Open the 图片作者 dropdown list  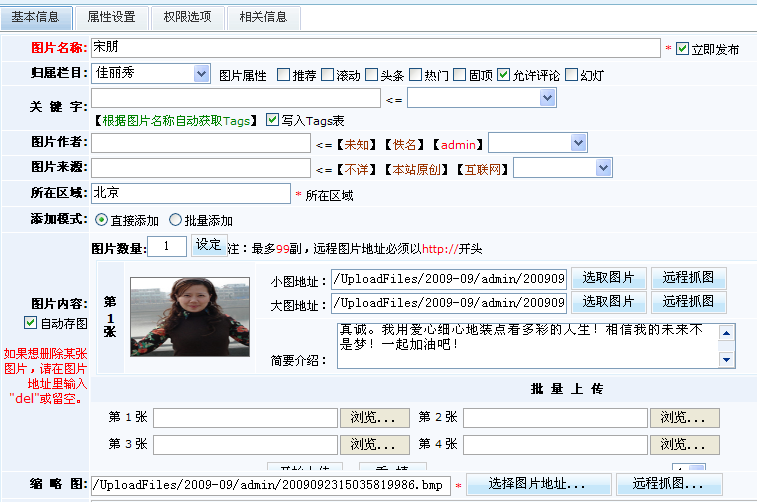(x=577, y=144)
